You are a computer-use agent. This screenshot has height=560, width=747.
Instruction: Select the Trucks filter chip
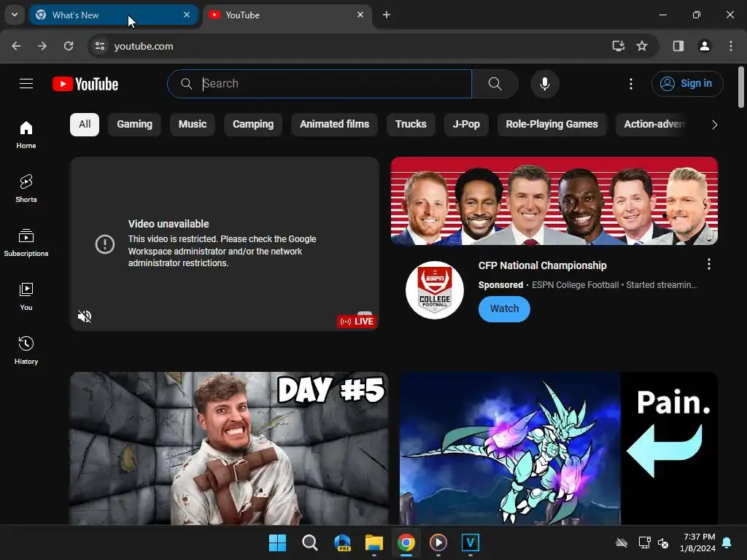(x=411, y=124)
